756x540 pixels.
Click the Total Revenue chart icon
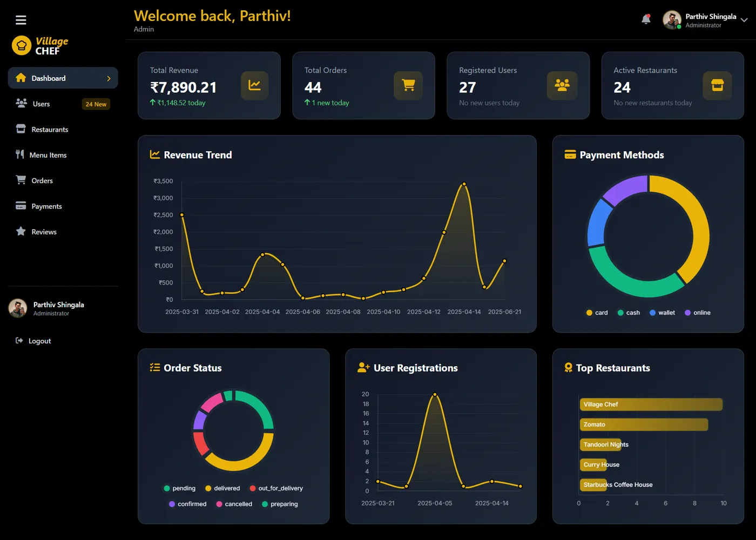tap(254, 85)
